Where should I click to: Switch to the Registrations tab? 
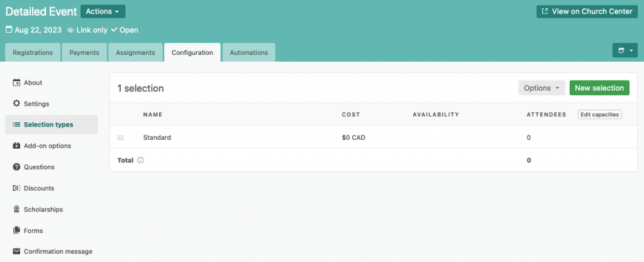tap(33, 52)
